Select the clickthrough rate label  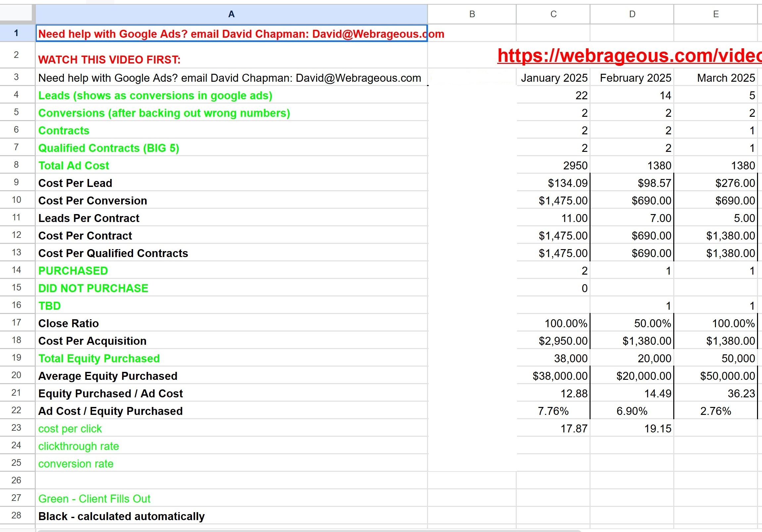(x=79, y=446)
